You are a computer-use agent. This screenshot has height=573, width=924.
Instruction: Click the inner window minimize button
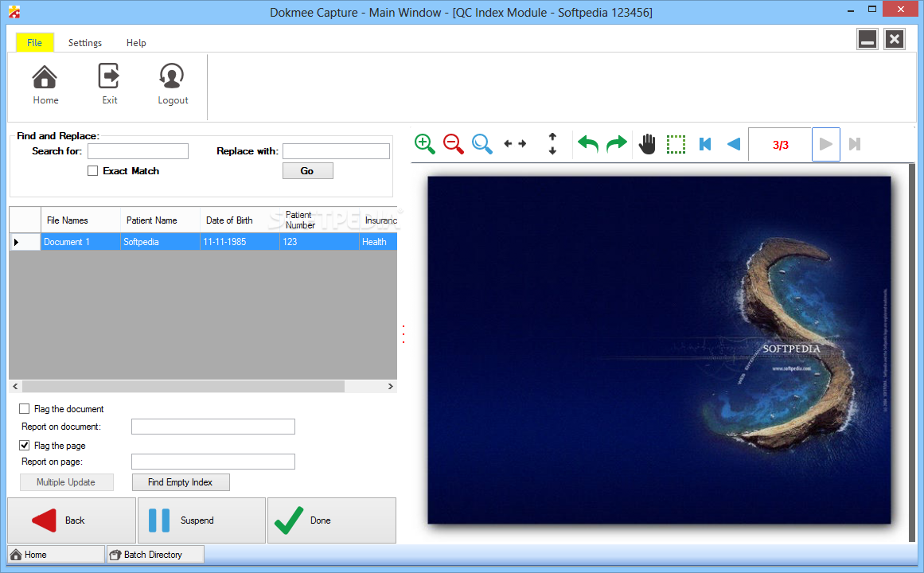point(867,40)
